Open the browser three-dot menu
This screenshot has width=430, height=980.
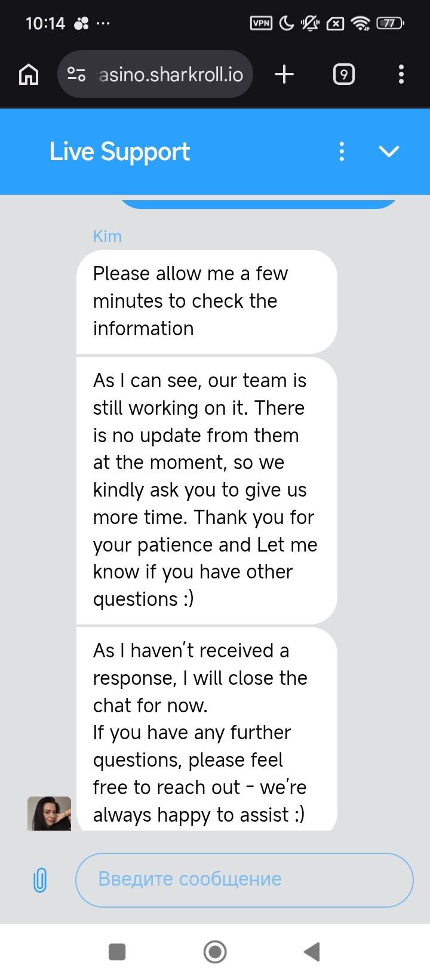point(401,75)
